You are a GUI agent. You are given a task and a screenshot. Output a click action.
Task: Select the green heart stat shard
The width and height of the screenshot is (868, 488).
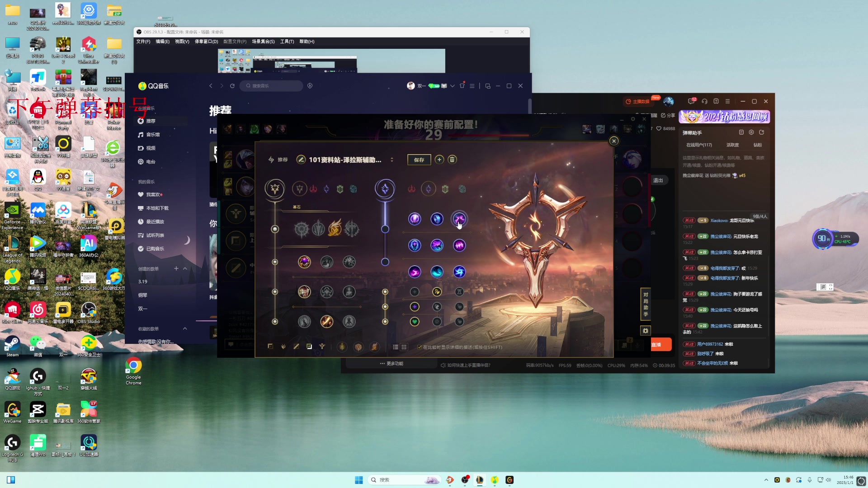coord(415,322)
